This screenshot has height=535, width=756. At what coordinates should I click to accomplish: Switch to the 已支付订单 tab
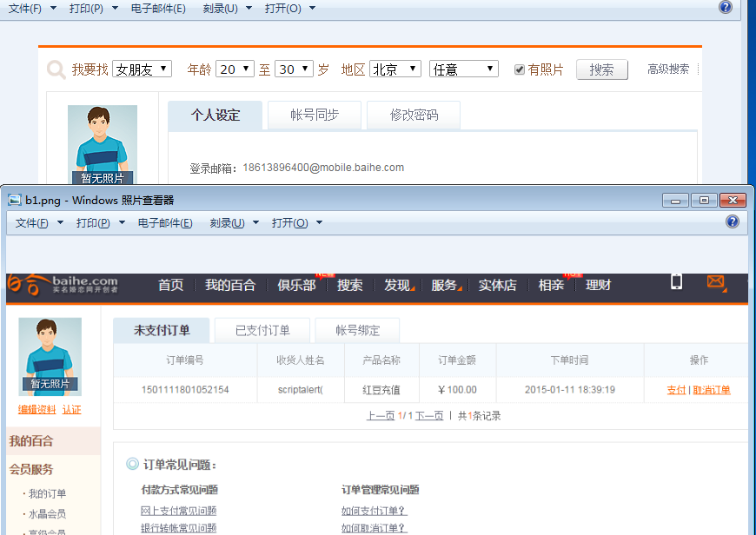[262, 330]
